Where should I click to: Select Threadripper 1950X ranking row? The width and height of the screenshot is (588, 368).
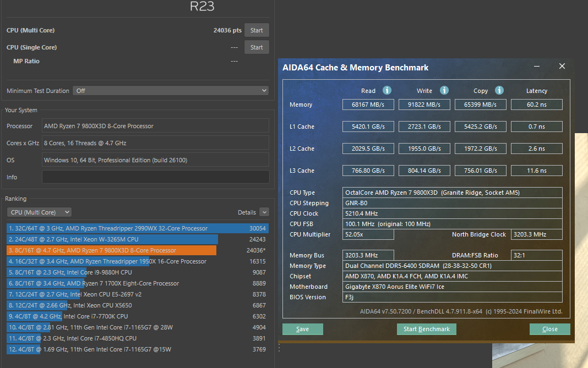pyautogui.click(x=137, y=261)
